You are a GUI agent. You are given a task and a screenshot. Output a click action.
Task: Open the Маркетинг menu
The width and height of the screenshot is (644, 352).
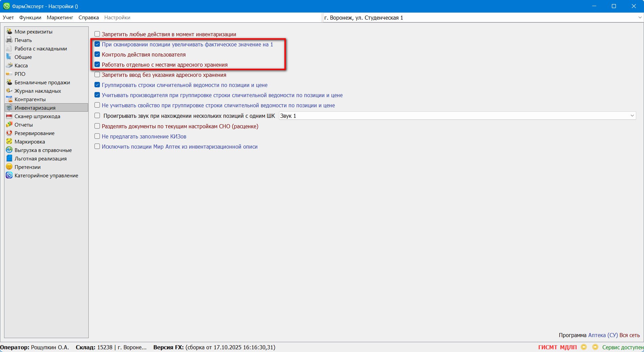(x=60, y=18)
